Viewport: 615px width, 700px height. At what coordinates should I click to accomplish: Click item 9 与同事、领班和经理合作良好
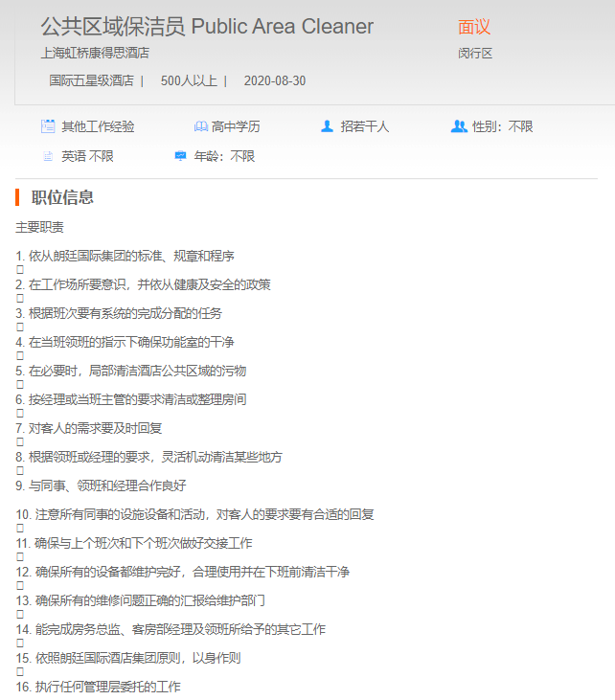101,485
